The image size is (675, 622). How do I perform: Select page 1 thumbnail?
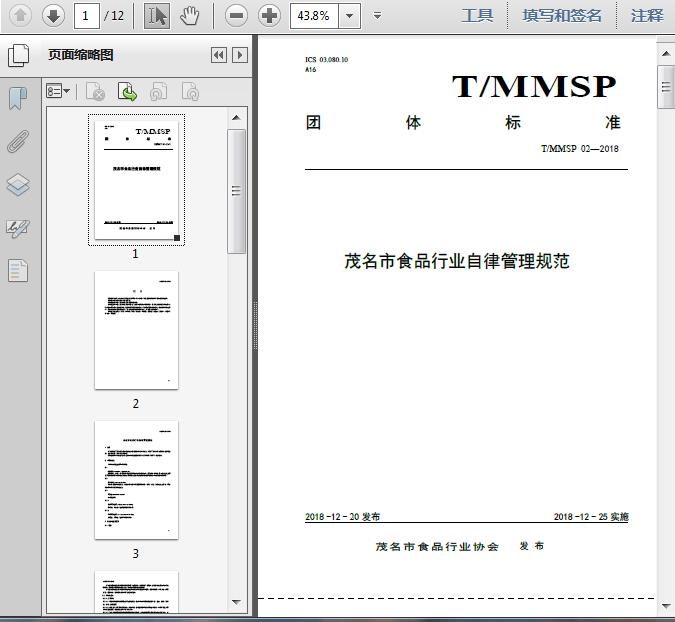136,180
